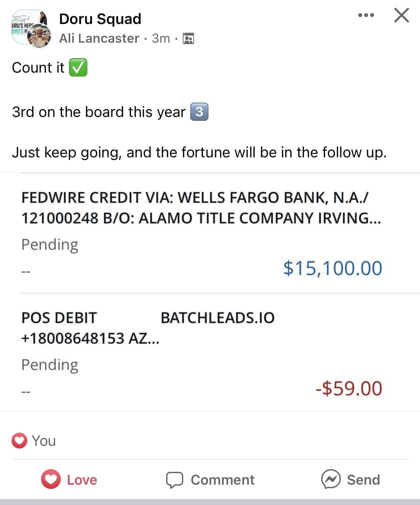Tap the red heart reaction summary icon
Screen dimensions: 420x505
coord(19,441)
